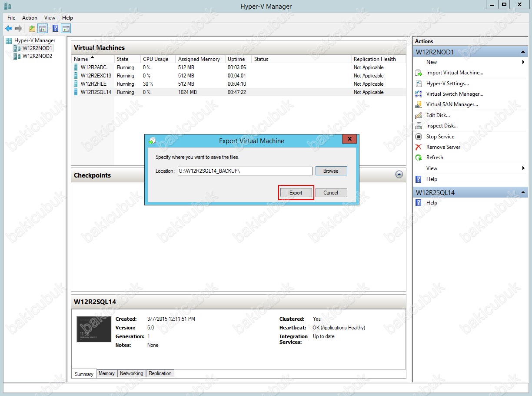Click the Virtual Switch Manager icon
The height and width of the screenshot is (396, 532).
[419, 94]
